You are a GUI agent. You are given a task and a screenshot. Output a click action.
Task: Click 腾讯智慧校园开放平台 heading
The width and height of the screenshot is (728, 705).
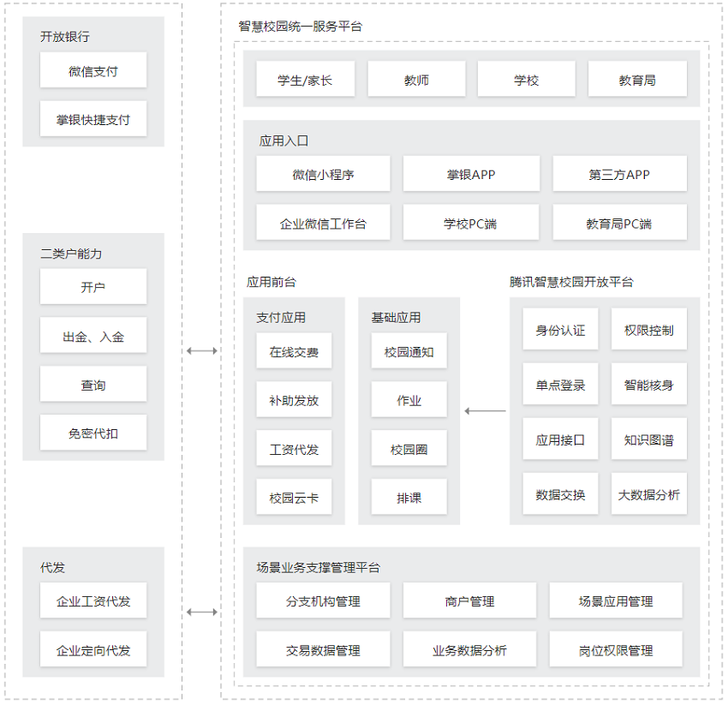571,282
